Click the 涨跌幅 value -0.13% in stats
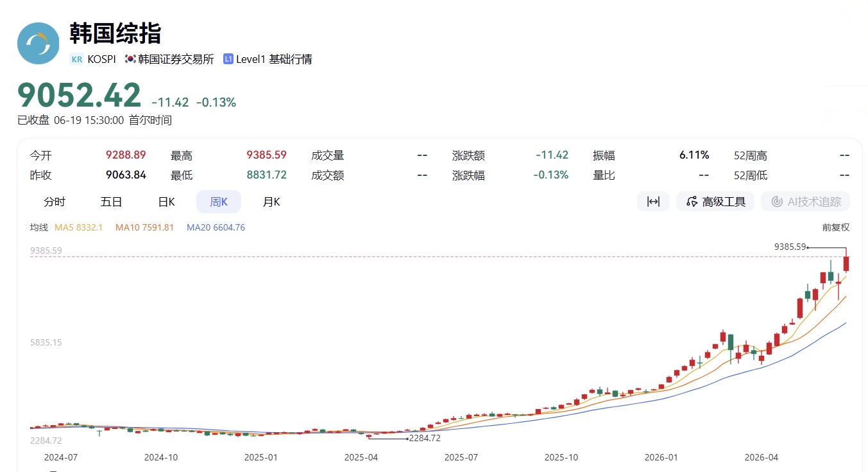Viewport: 868px width, 472px height. point(550,175)
